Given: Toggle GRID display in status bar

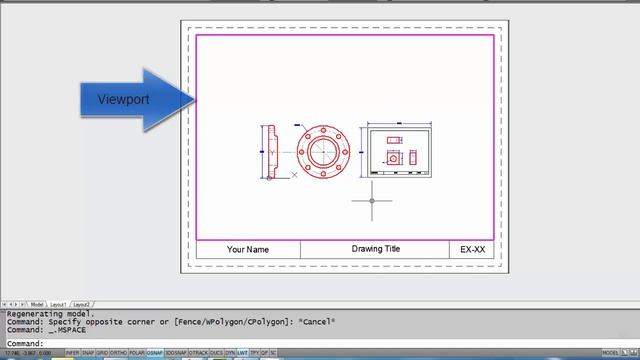Looking at the screenshot, I should tap(102, 353).
